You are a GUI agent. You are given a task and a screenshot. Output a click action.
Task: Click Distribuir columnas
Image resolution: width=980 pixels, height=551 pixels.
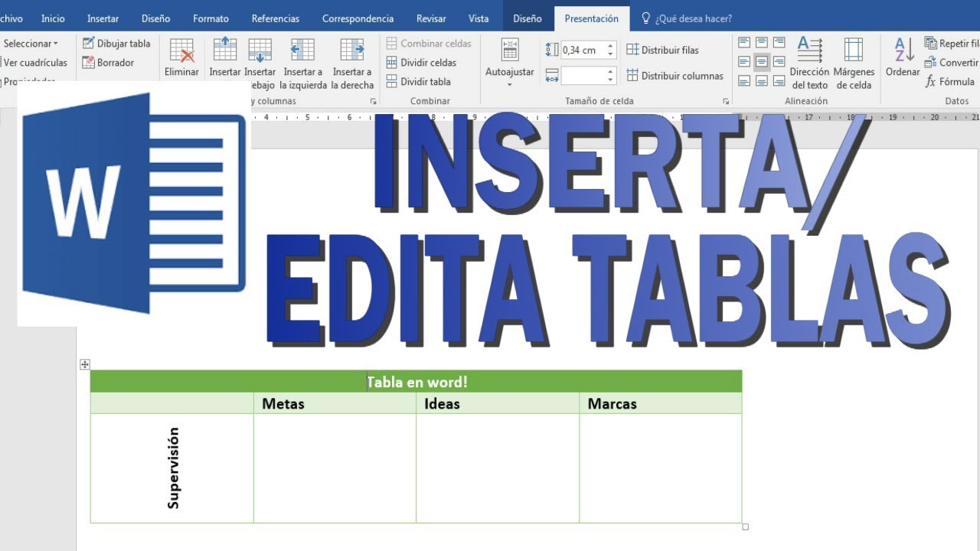(x=675, y=76)
